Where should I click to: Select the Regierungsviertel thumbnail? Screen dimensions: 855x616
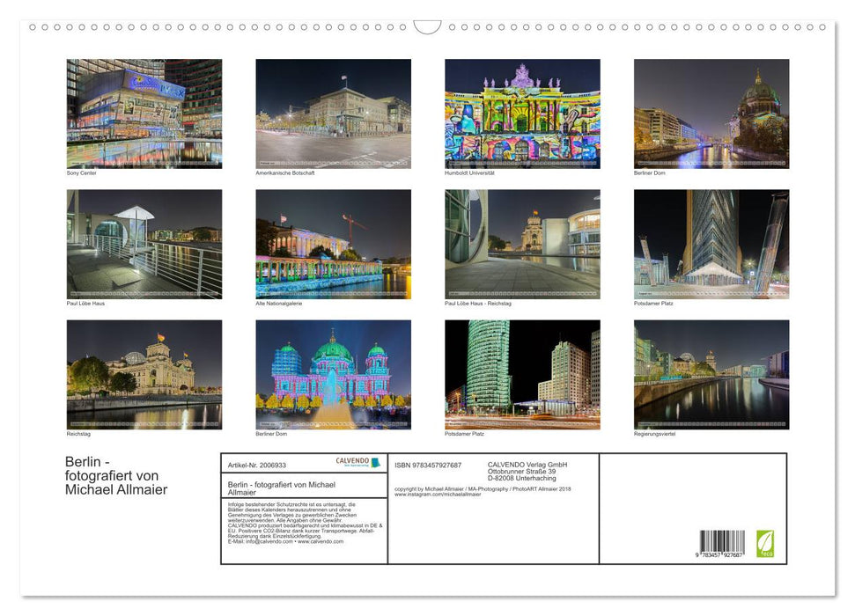711,374
